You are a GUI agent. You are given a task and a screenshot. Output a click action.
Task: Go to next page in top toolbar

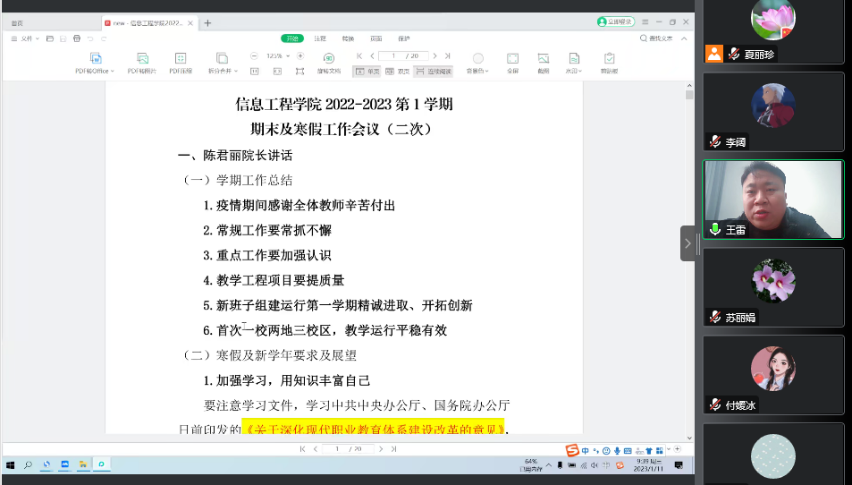point(436,55)
